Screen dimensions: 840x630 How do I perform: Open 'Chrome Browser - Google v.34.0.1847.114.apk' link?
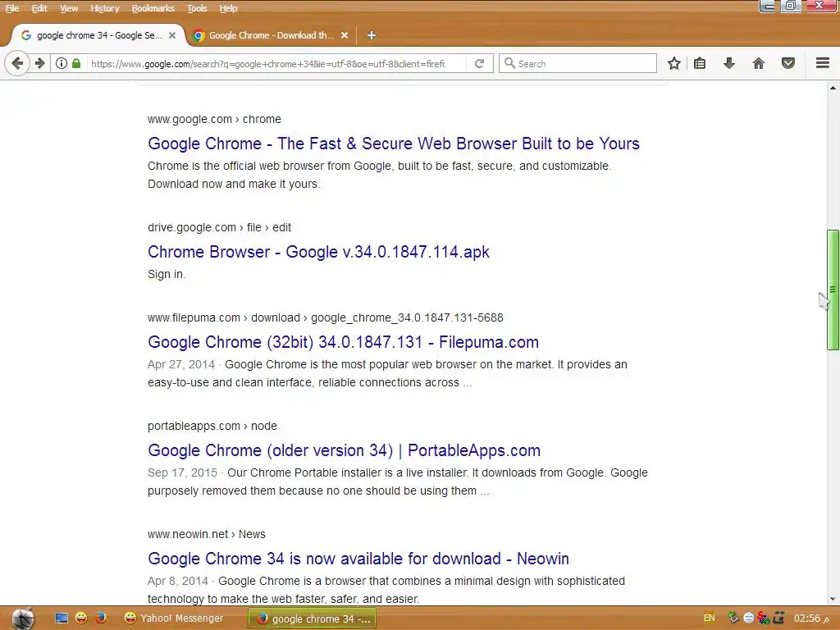click(x=319, y=252)
